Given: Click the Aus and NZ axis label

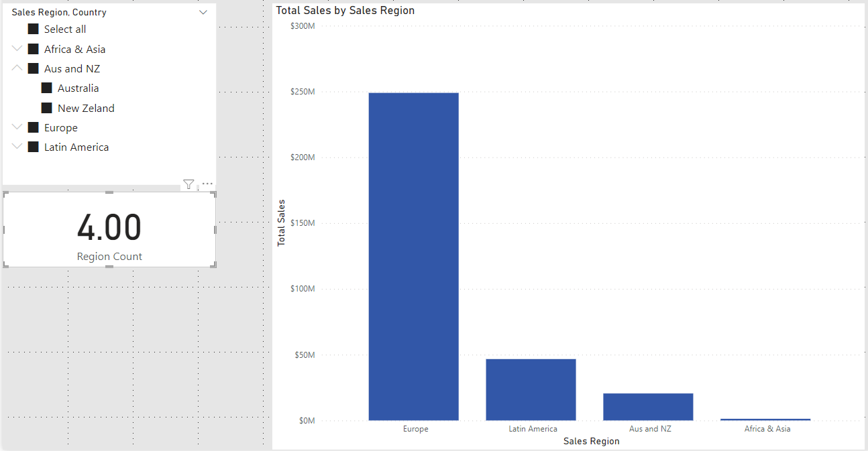Looking at the screenshot, I should pyautogui.click(x=650, y=429).
